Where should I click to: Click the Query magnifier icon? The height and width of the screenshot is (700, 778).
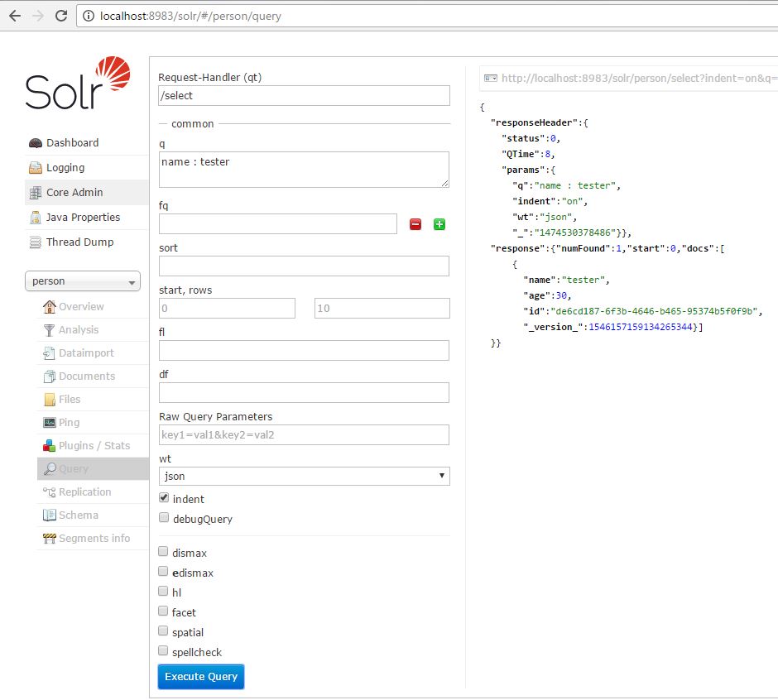tap(50, 469)
